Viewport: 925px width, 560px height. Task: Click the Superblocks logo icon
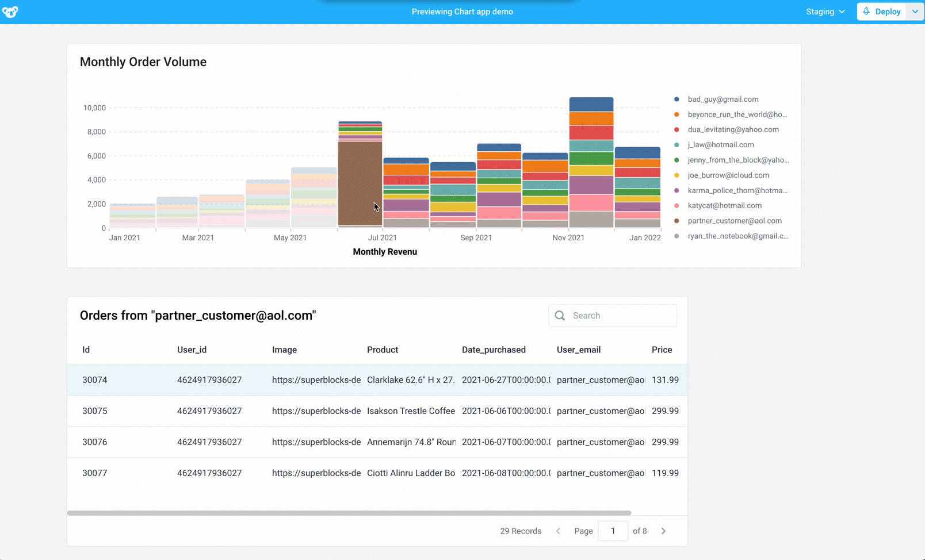[10, 11]
